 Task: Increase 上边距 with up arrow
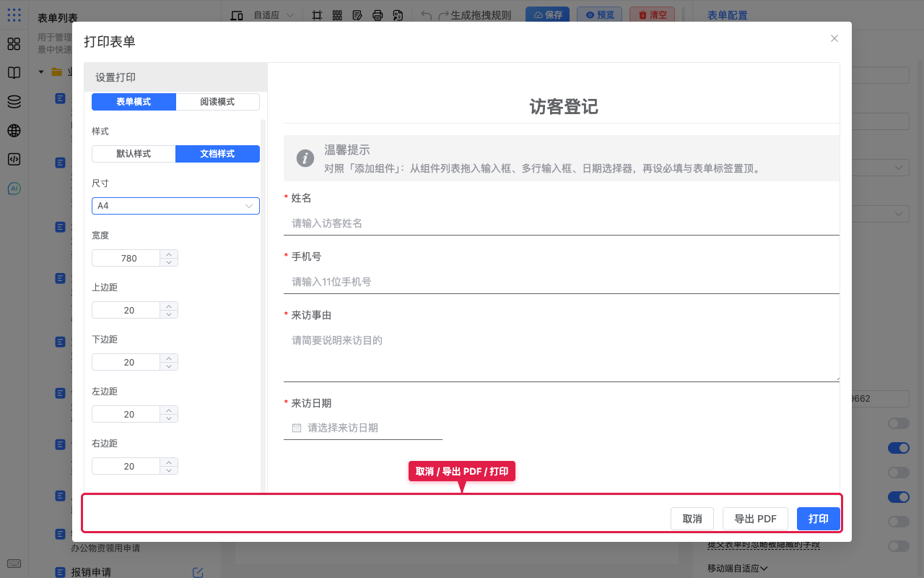[169, 306]
